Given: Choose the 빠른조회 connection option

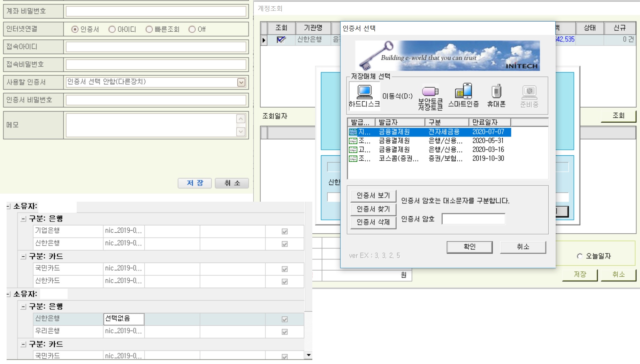Looking at the screenshot, I should [150, 30].
